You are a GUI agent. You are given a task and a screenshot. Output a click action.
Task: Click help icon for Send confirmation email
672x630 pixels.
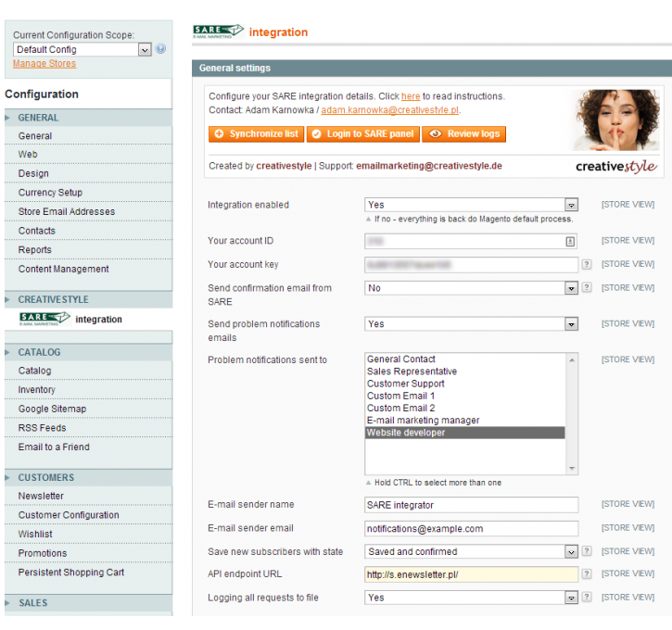(x=587, y=287)
